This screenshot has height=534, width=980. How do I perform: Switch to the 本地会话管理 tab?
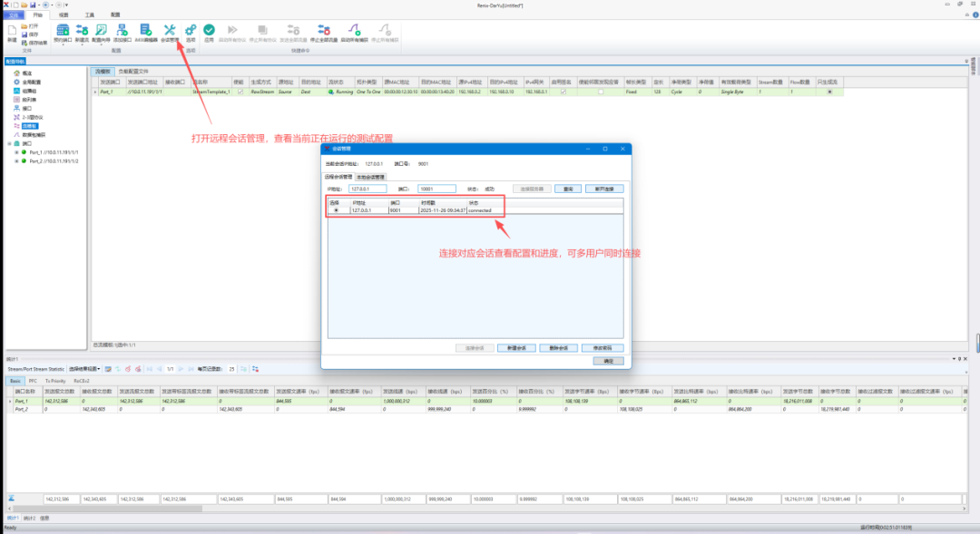370,177
